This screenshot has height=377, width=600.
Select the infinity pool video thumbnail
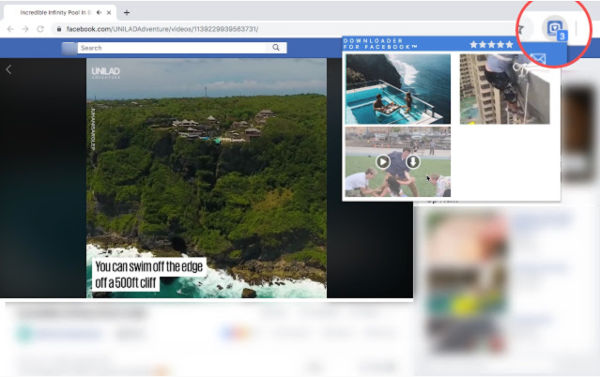(398, 89)
